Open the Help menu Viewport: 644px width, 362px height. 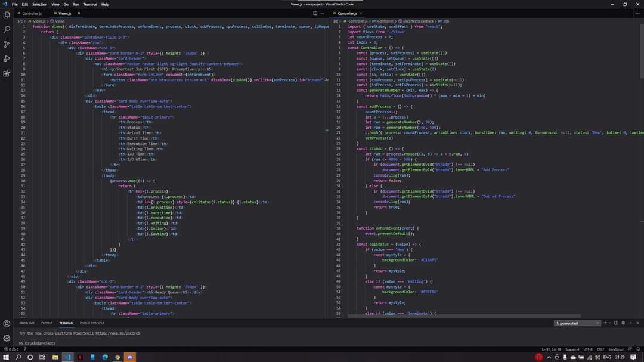click(x=105, y=4)
